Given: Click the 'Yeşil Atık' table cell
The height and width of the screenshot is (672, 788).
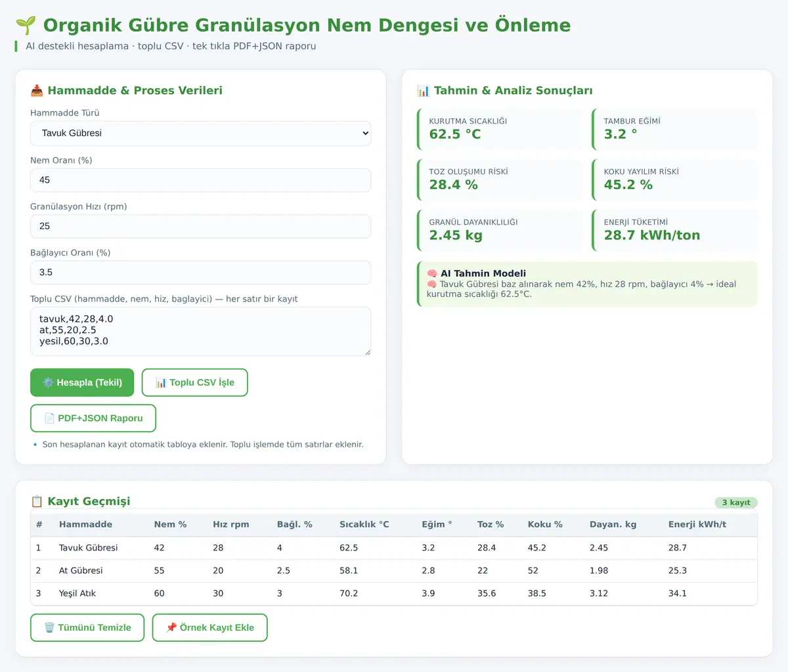Looking at the screenshot, I should [x=77, y=594].
